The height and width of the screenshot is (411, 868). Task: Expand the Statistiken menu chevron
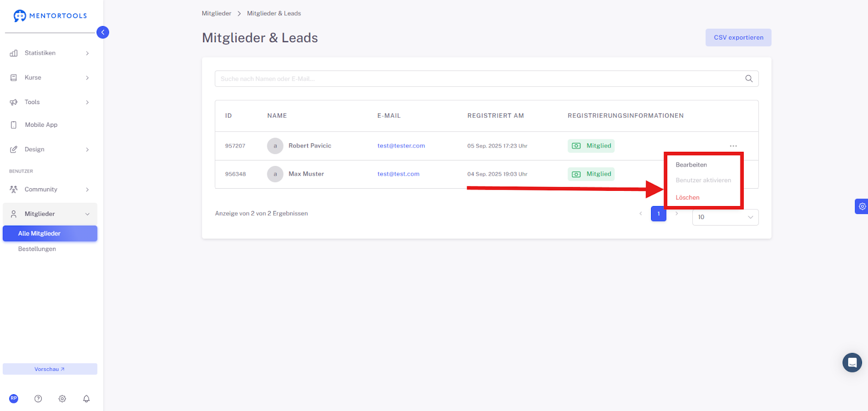coord(87,53)
